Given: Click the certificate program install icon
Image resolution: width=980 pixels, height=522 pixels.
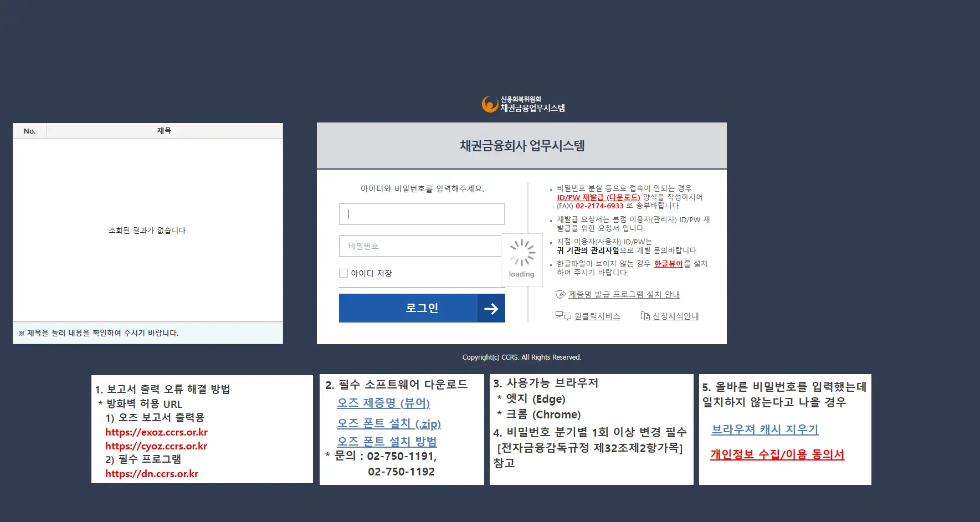Looking at the screenshot, I should 560,294.
